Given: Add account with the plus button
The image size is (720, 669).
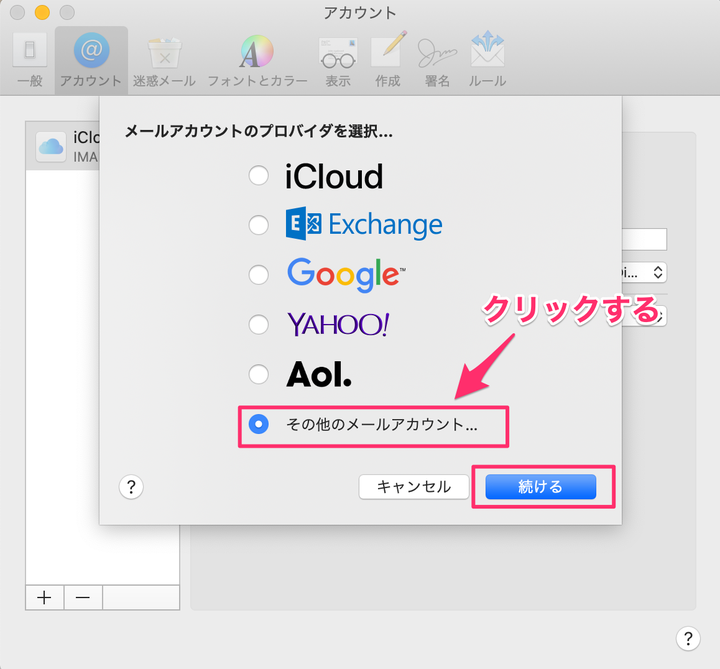Looking at the screenshot, I should tap(45, 597).
